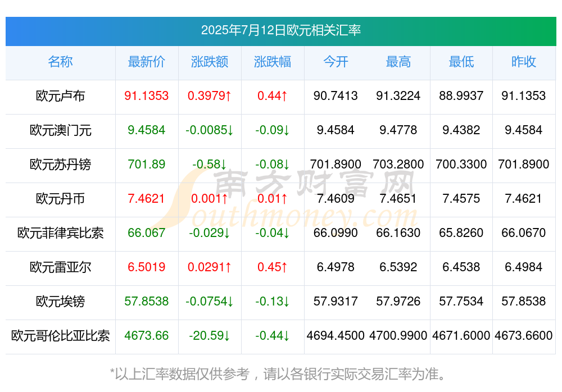The image size is (562, 392).
Task: Select the 昨收 column header
Action: (524, 62)
